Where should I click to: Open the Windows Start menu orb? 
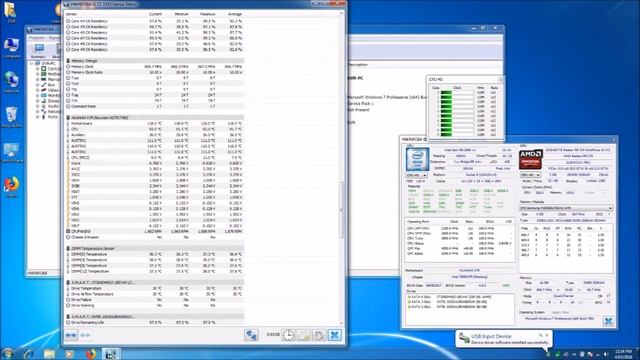pyautogui.click(x=7, y=353)
